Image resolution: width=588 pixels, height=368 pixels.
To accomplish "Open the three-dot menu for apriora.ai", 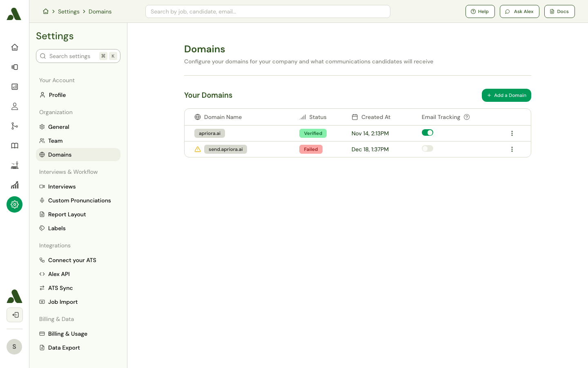I will tap(512, 133).
